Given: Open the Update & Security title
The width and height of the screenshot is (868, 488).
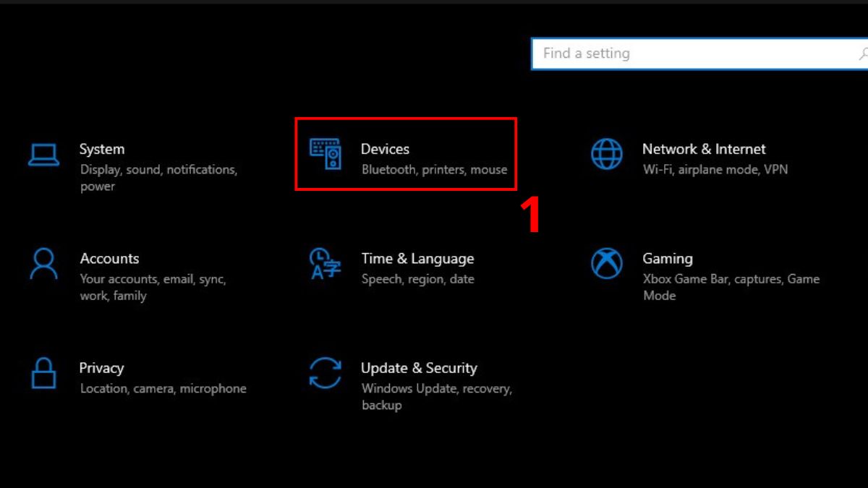Looking at the screenshot, I should (419, 368).
